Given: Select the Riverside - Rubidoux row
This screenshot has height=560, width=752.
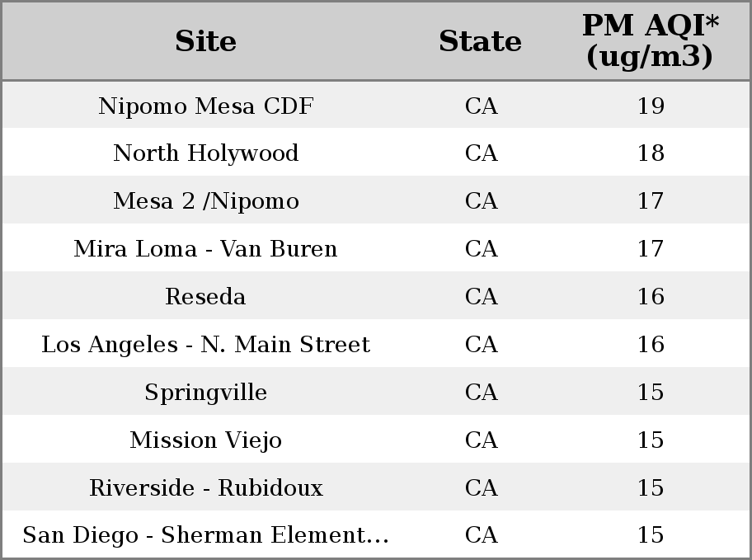Looking at the screenshot, I should click(376, 487).
